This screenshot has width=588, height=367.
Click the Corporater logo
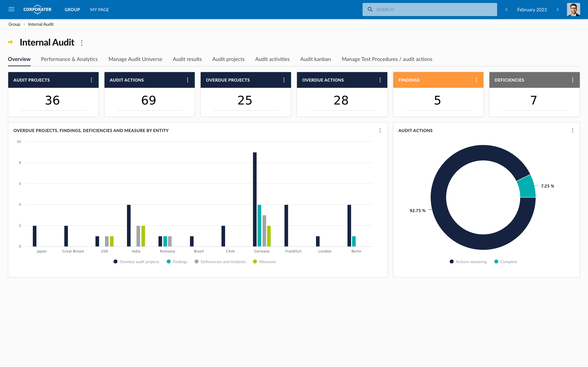(x=37, y=10)
